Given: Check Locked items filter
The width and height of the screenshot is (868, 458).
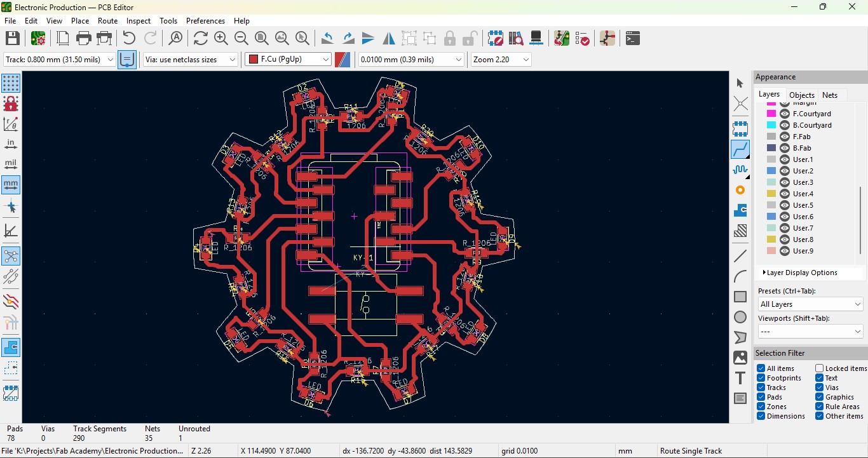Looking at the screenshot, I should point(819,368).
